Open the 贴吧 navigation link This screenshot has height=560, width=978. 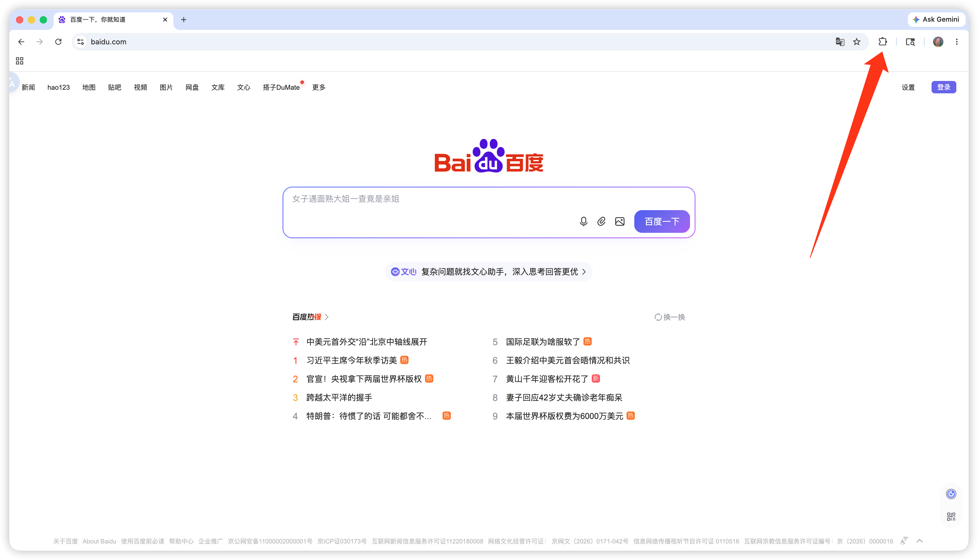115,87
